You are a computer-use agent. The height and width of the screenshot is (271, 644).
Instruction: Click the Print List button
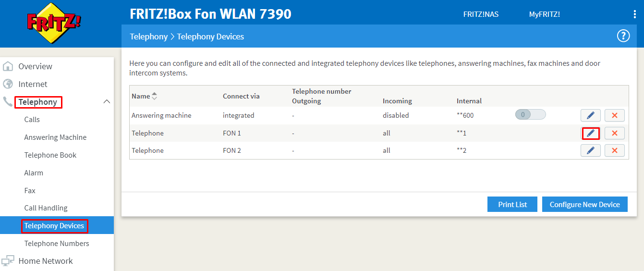[512, 204]
